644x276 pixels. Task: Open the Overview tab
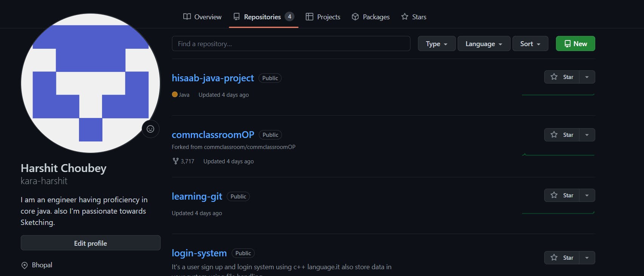pos(202,17)
